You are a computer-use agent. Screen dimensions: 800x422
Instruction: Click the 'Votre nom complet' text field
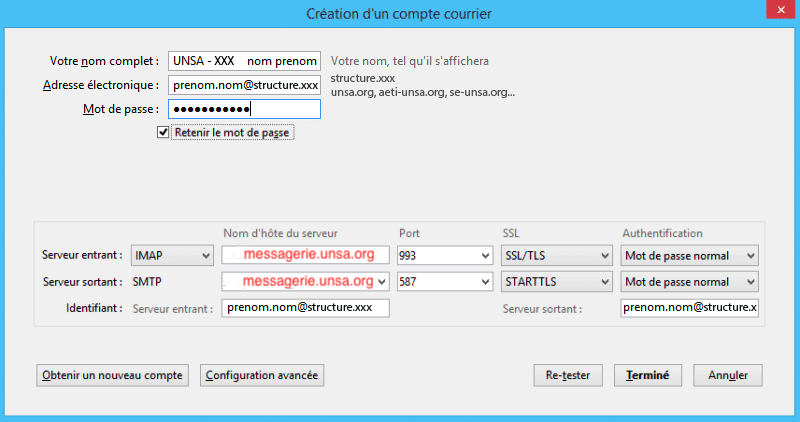244,61
